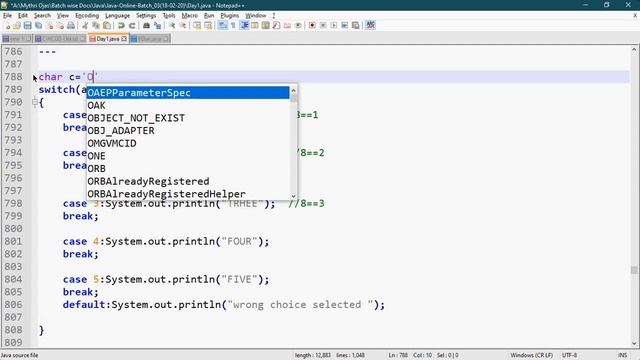Image resolution: width=640 pixels, height=360 pixels.
Task: Open the Language menu
Action: [117, 16]
